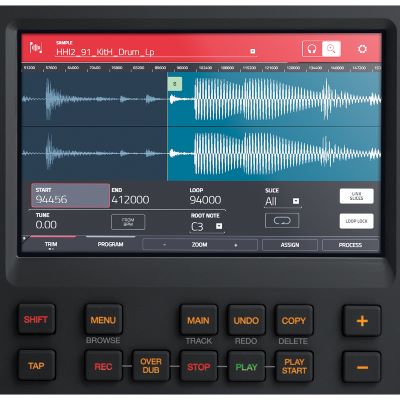Switch to the Program tab
Image resolution: width=400 pixels, height=400 pixels.
tap(110, 244)
